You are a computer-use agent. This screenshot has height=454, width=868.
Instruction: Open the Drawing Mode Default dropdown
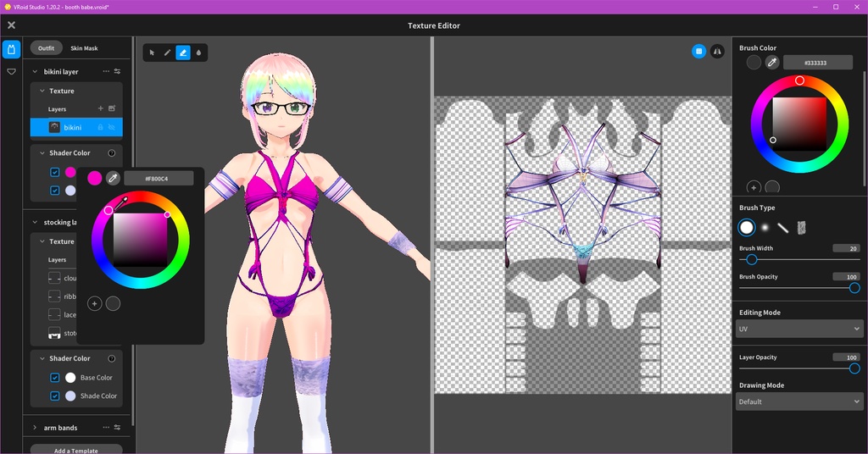point(799,401)
